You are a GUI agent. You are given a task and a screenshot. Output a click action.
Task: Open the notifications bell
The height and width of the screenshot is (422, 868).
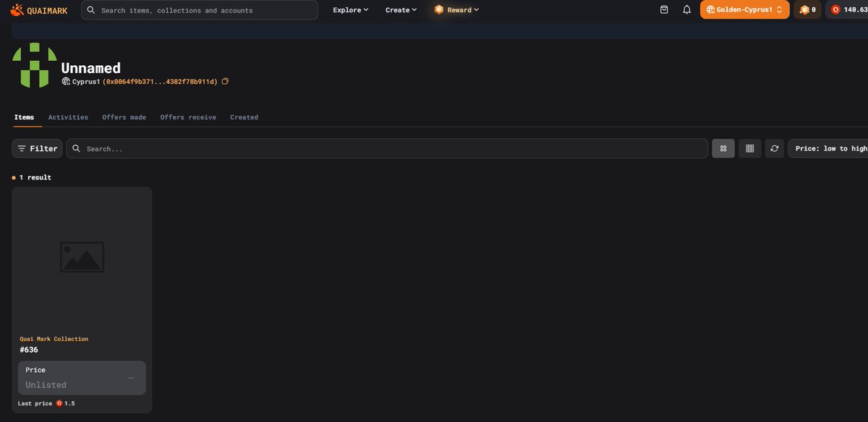[687, 10]
